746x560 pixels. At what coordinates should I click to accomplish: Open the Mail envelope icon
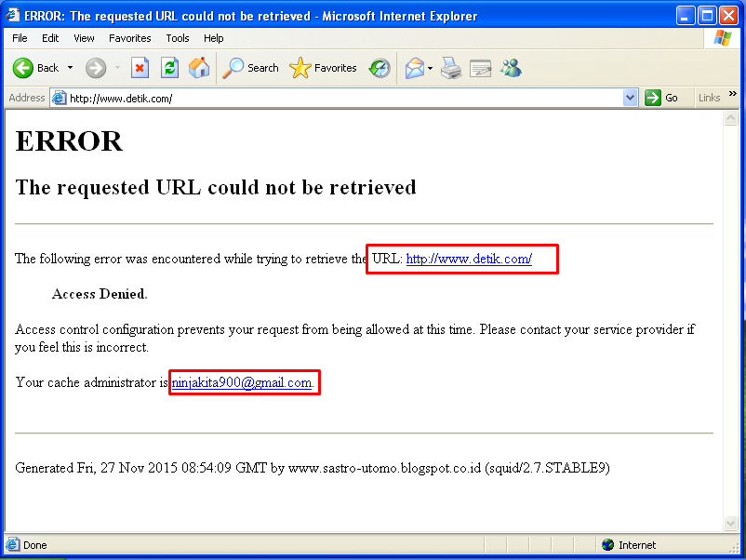tap(414, 68)
